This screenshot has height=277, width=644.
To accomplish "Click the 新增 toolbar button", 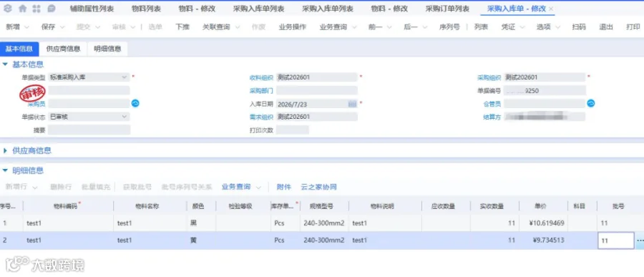I will [x=13, y=27].
